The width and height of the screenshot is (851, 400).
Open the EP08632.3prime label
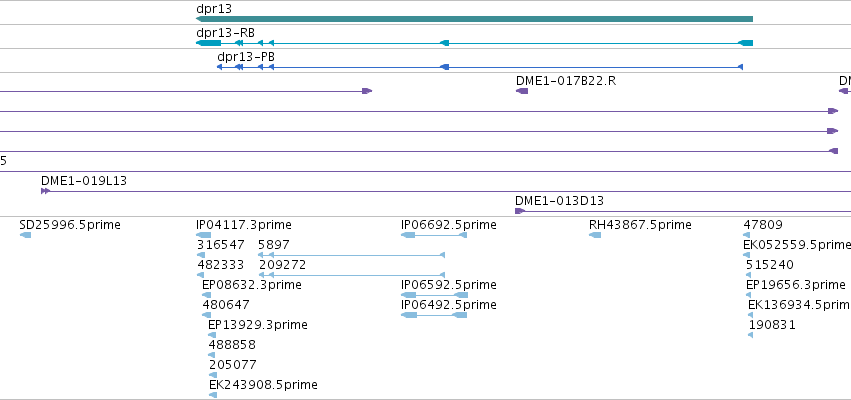(x=252, y=285)
